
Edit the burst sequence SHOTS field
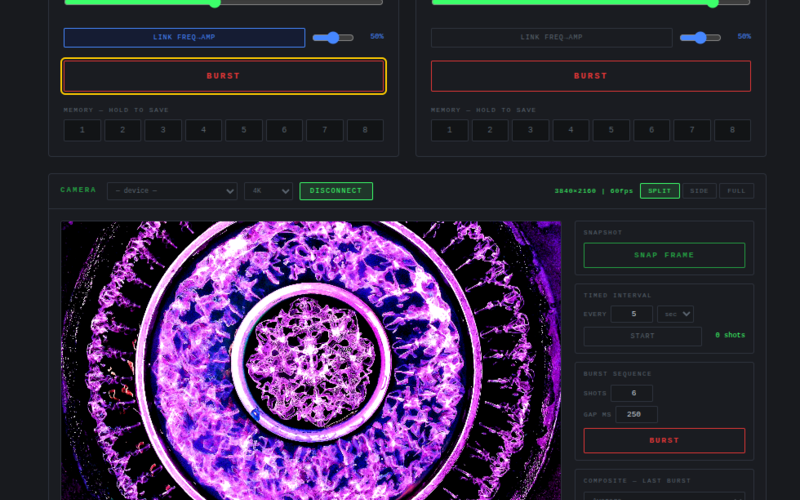(x=632, y=393)
